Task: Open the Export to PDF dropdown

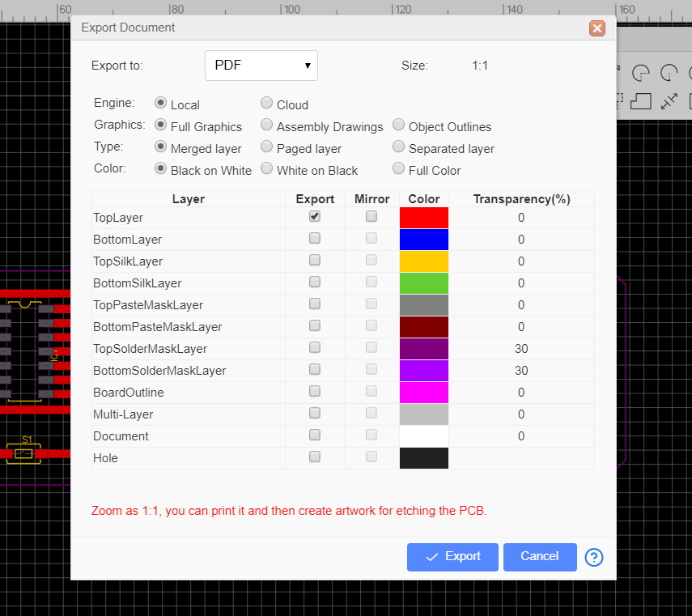Action: pyautogui.click(x=261, y=66)
